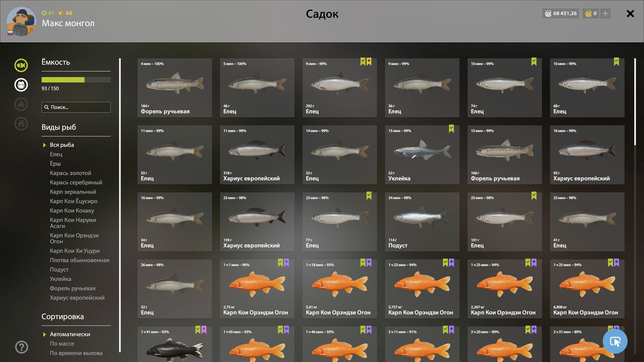
Task: Toggle purple mark on 2,75 kg Карп Кои
Action: [286, 263]
